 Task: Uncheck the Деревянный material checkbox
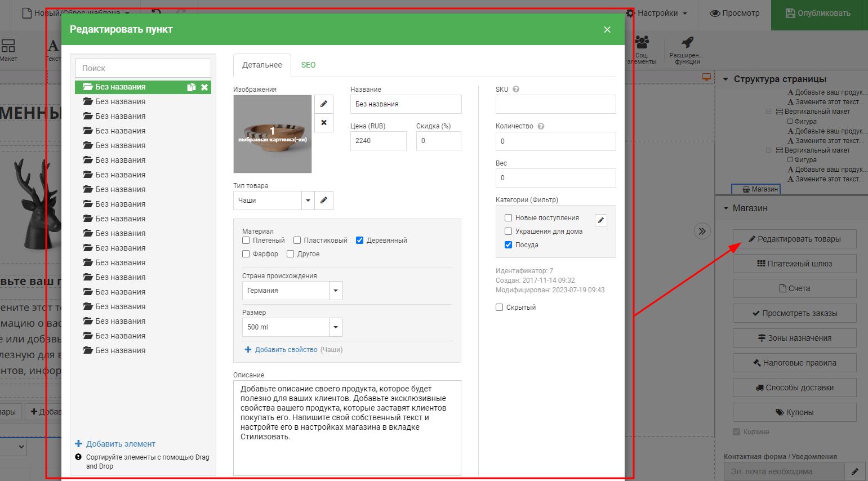click(360, 240)
